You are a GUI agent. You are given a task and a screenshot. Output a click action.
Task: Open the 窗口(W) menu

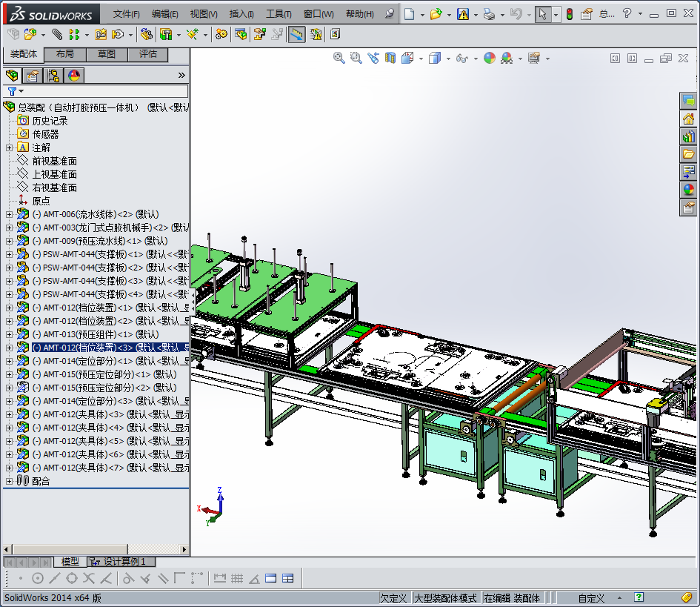click(x=319, y=14)
